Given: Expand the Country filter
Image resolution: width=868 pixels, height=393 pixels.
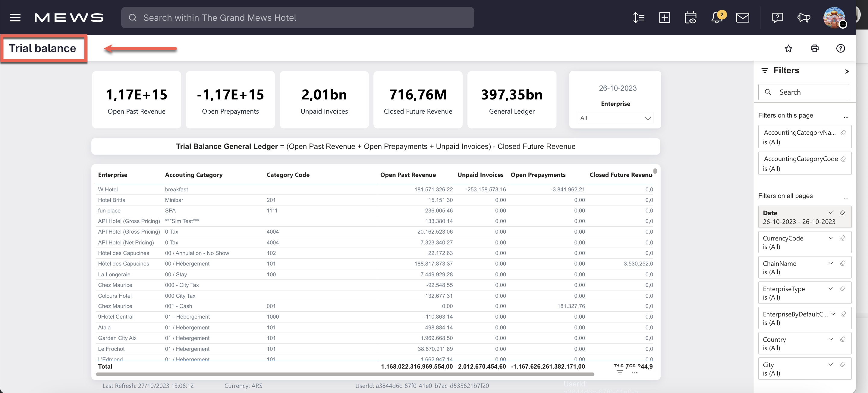Looking at the screenshot, I should click(x=830, y=339).
